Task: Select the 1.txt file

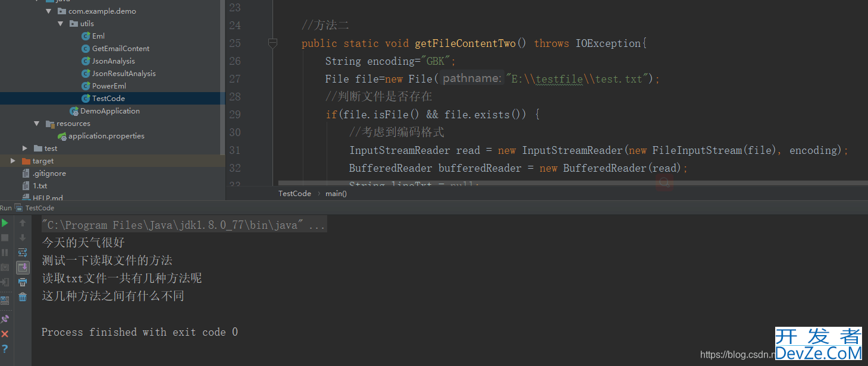Action: (40, 186)
